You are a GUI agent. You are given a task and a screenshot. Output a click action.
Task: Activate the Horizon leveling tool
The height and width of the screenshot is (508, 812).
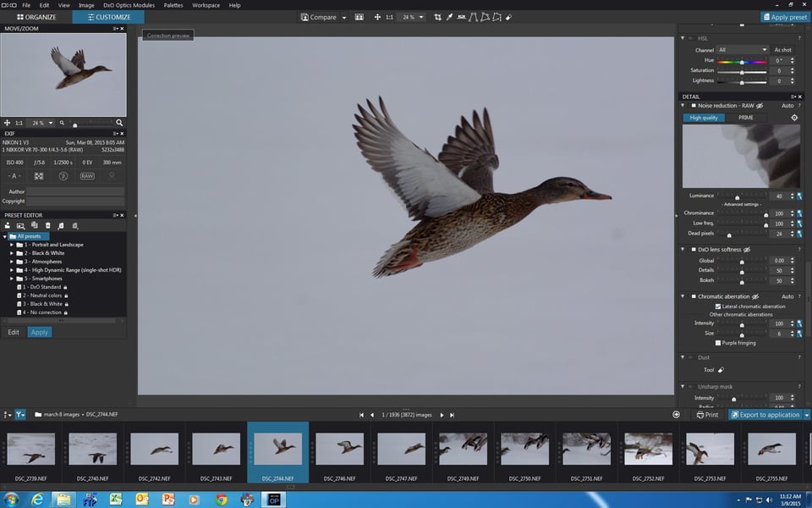tap(462, 17)
